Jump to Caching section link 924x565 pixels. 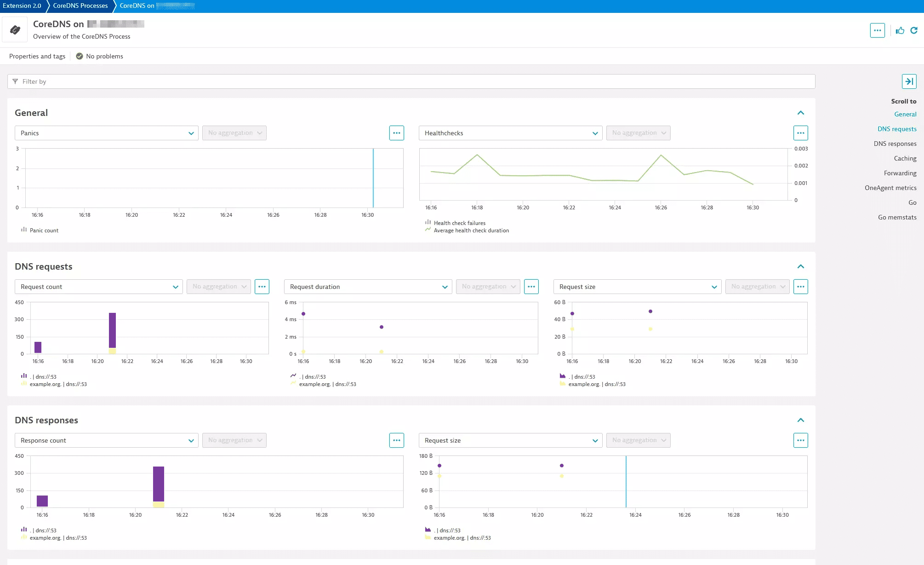tap(905, 158)
